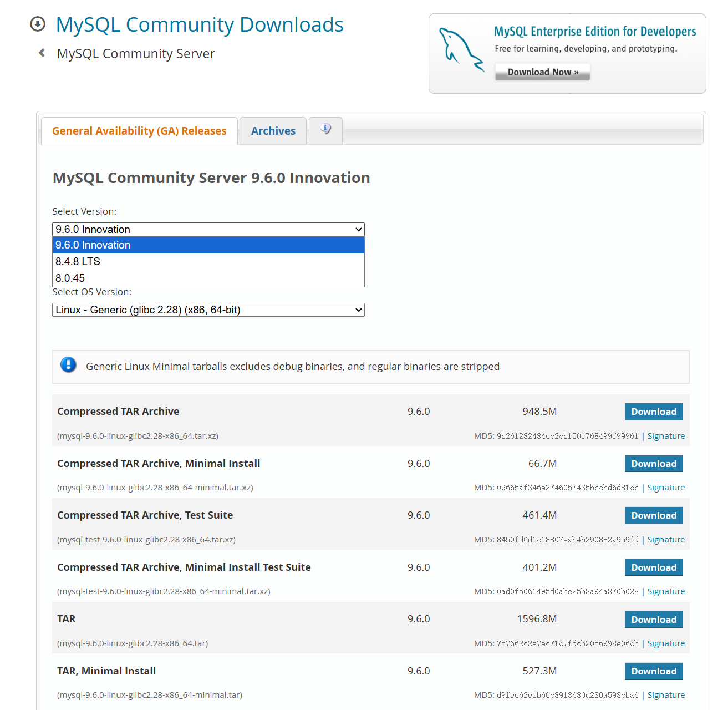Download the 461.4M Test Suite archive
Viewport: 728px width, 710px height.
point(653,515)
